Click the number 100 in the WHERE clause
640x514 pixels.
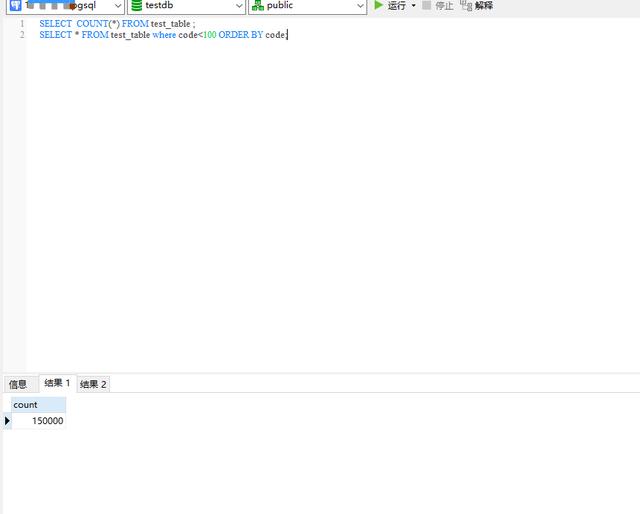point(209,35)
